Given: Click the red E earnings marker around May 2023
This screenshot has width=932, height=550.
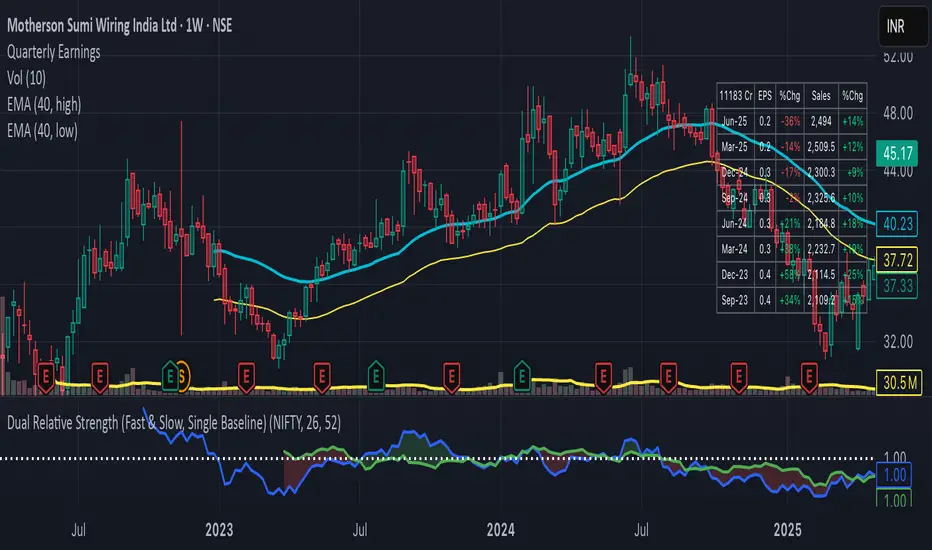Looking at the screenshot, I should click(x=322, y=377).
